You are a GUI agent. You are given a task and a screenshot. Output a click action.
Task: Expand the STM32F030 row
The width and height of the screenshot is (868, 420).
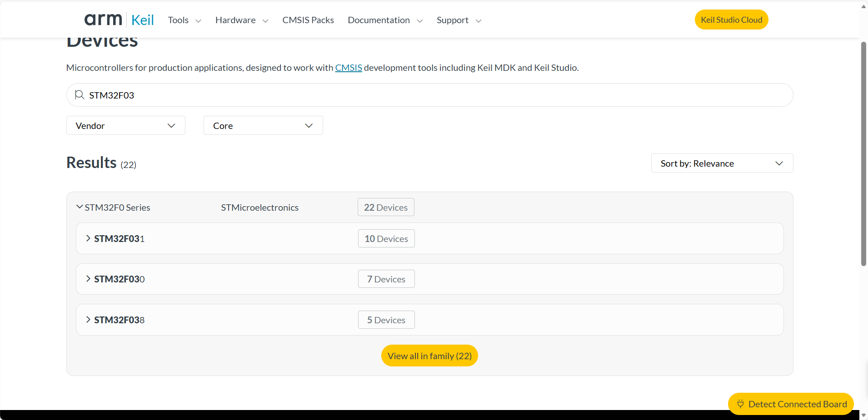coord(429,279)
